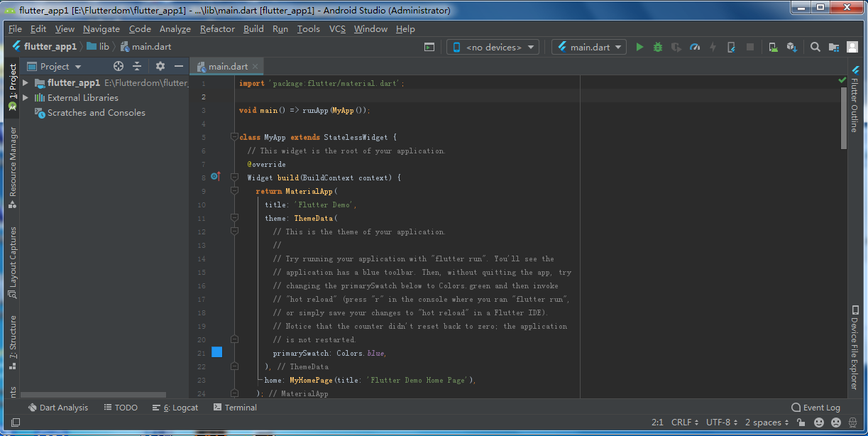Open the <no devices> device selector dropdown
Image resolution: width=868 pixels, height=436 pixels.
click(x=493, y=47)
